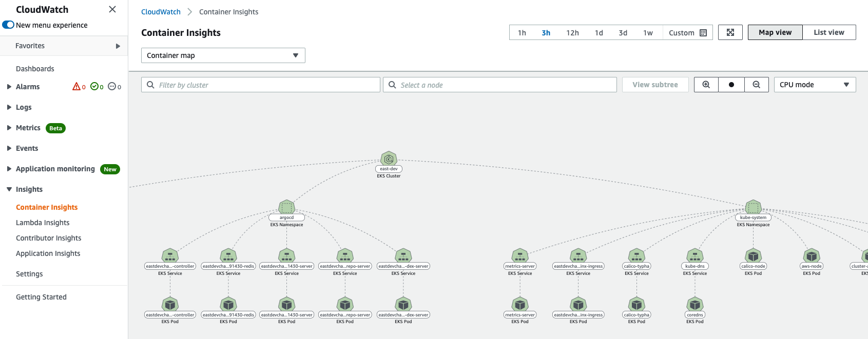
Task: Click the zoom out magnifier icon
Action: tap(757, 85)
